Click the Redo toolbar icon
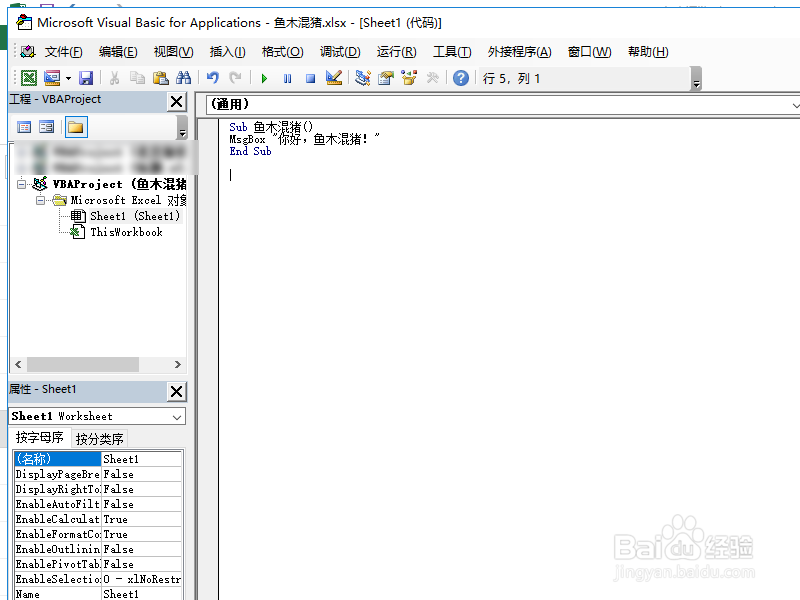Image resolution: width=800 pixels, height=600 pixels. click(x=235, y=78)
